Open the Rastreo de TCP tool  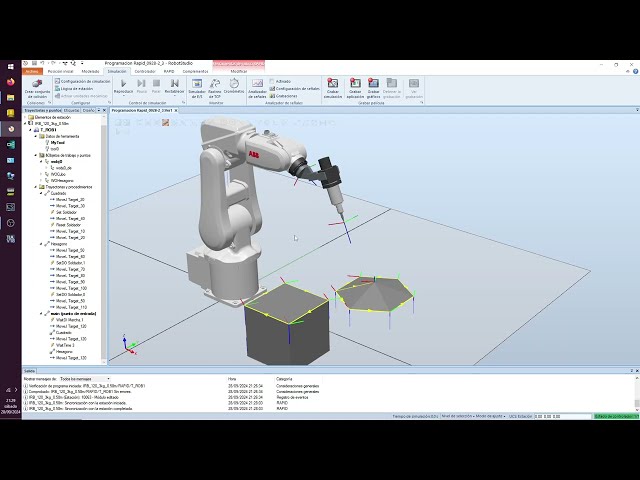tap(215, 88)
